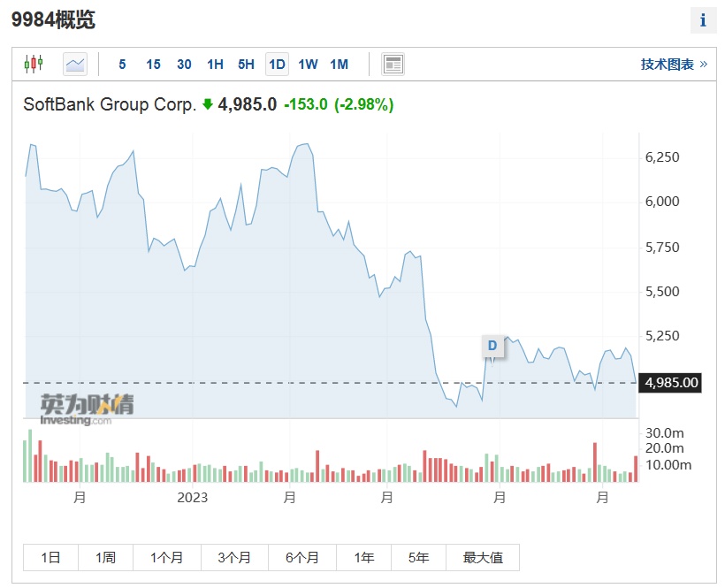This screenshot has height=588, width=725.
Task: Click the Investing.com watermark logo
Action: point(87,408)
